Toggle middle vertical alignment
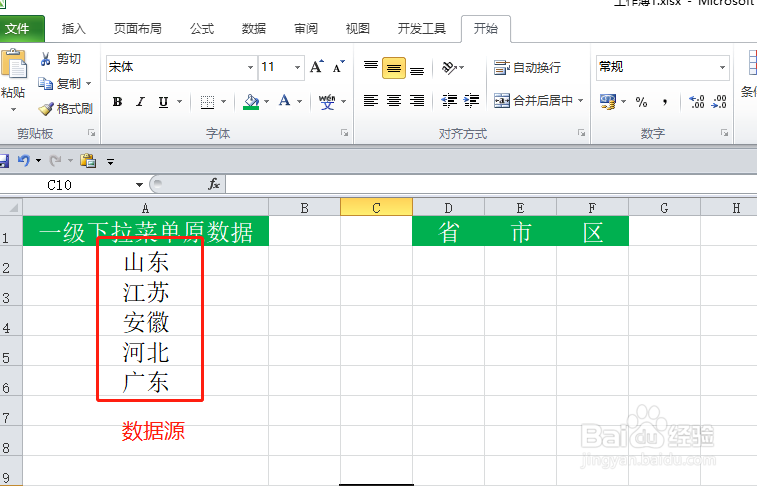 (394, 68)
